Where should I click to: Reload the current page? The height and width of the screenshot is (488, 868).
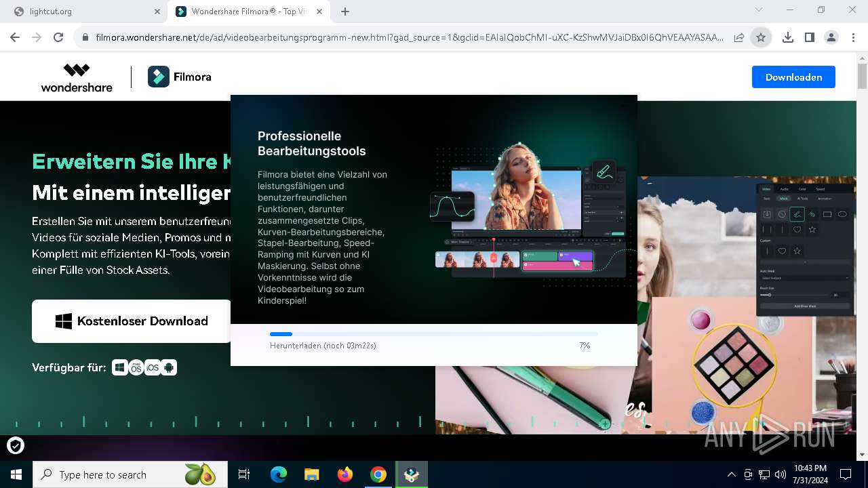pos(58,38)
